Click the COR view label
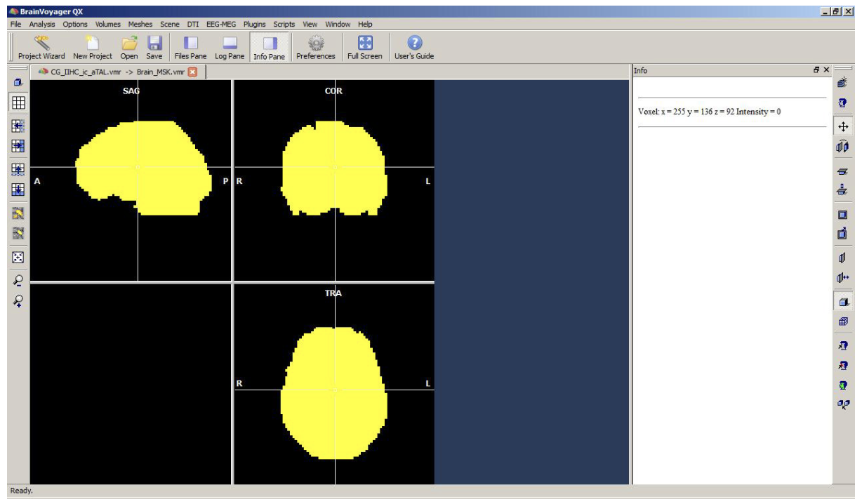The height and width of the screenshot is (504, 862). coord(333,91)
